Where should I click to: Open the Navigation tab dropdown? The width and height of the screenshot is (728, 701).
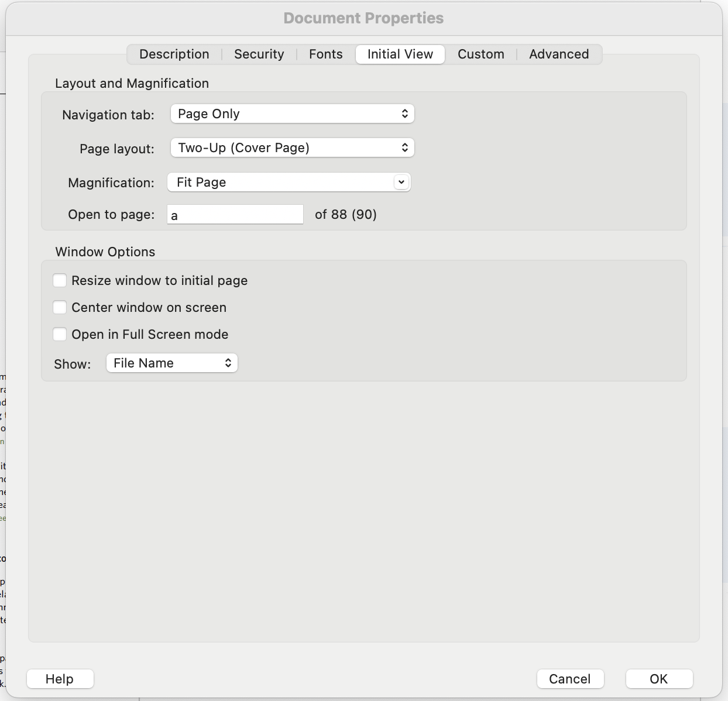(x=293, y=114)
